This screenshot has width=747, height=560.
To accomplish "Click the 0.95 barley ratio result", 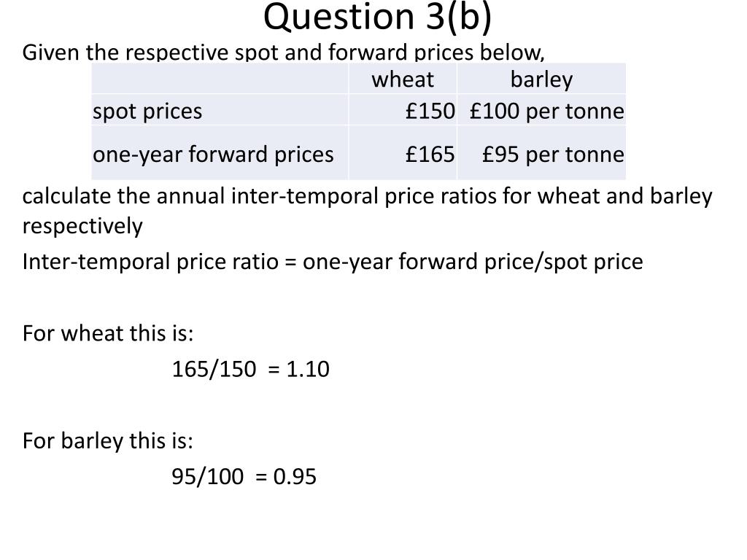I will pos(295,477).
